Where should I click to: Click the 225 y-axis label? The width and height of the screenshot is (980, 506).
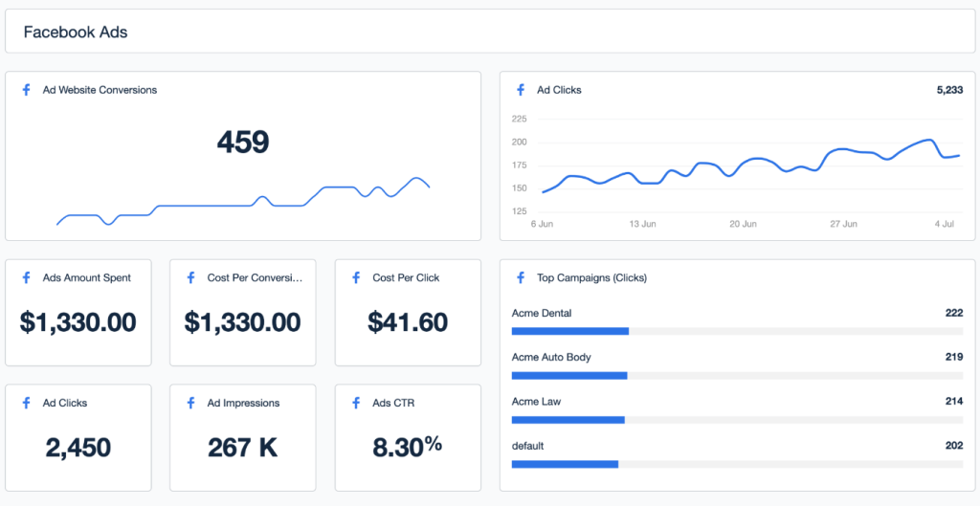[x=520, y=119]
